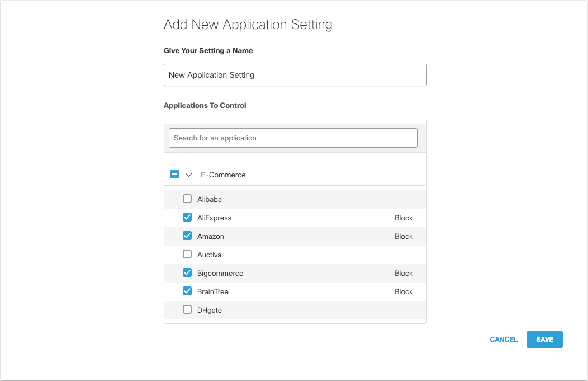
Task: Click the Save button
Action: click(x=544, y=340)
